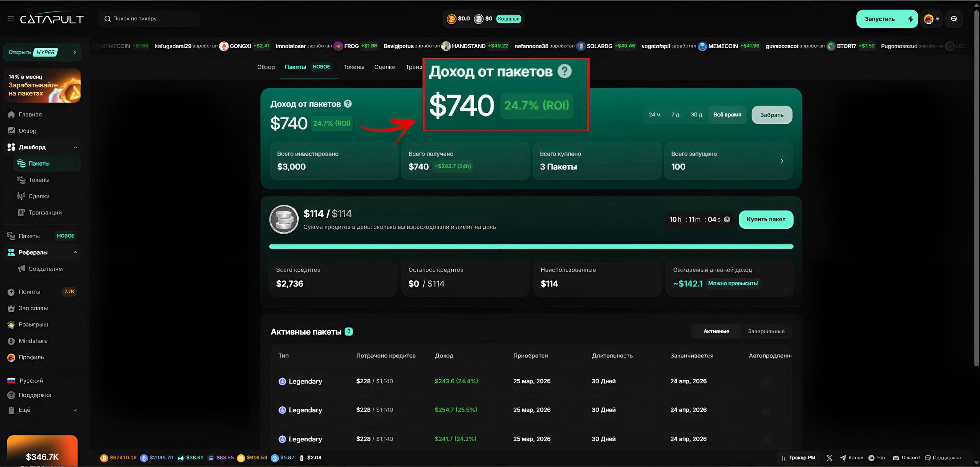Click the Забрать button
Image resolution: width=980 pixels, height=467 pixels.
tap(771, 115)
